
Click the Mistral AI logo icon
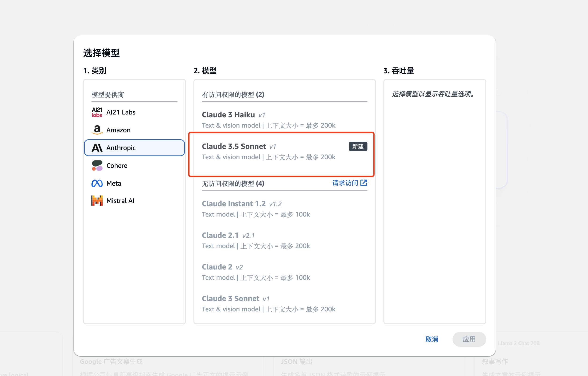[x=97, y=201]
